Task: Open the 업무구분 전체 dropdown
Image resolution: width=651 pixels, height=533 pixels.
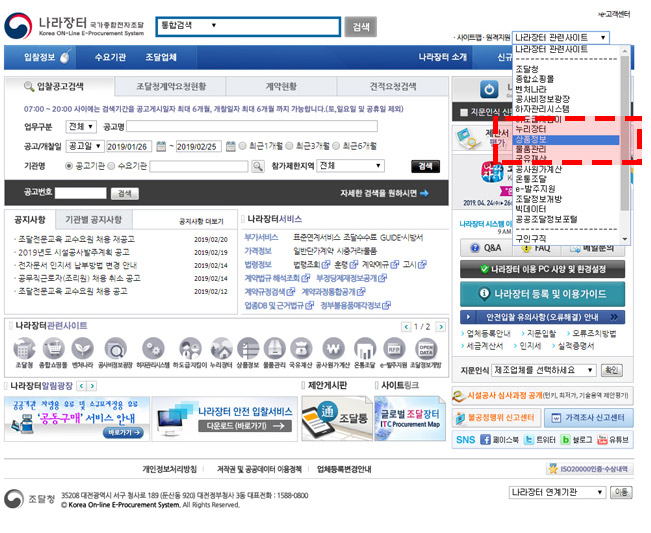Action: pyautogui.click(x=81, y=126)
